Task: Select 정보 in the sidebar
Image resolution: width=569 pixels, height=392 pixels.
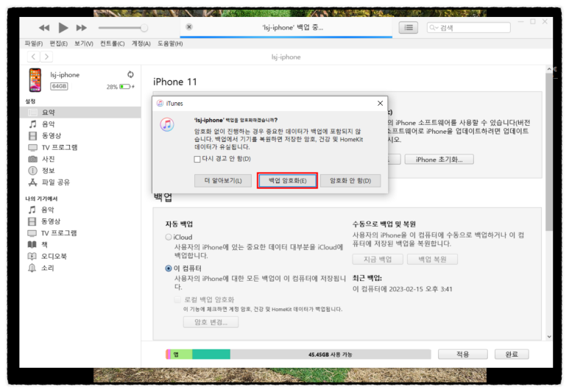Action: [80, 171]
